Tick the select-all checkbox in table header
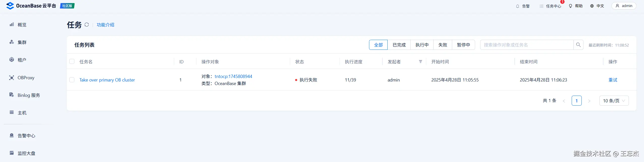This screenshot has width=644, height=162. click(72, 62)
